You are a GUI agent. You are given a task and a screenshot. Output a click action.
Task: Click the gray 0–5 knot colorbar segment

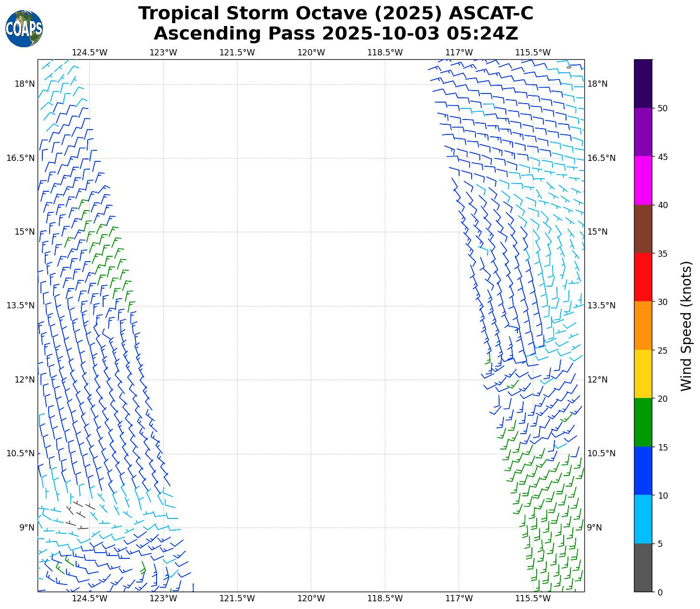click(x=643, y=567)
